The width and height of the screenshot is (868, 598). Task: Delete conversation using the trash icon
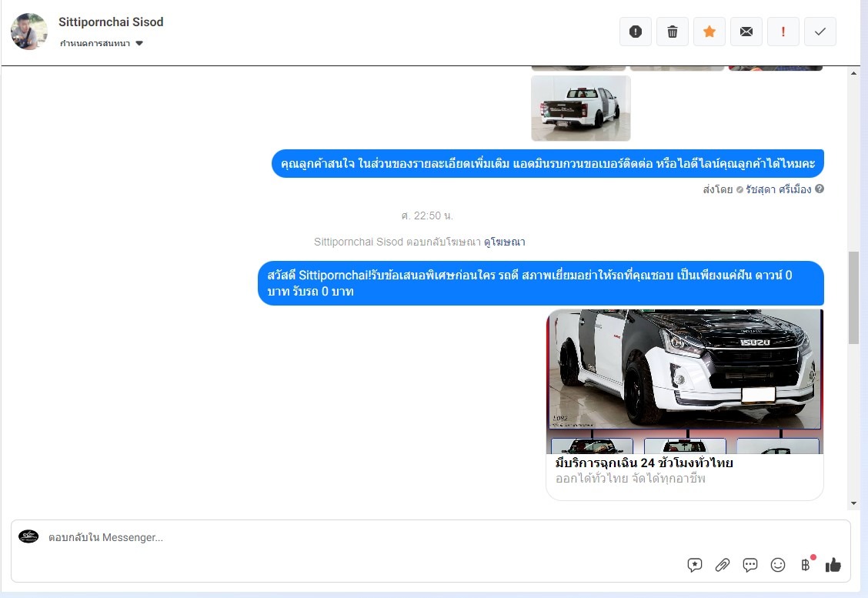pos(672,32)
